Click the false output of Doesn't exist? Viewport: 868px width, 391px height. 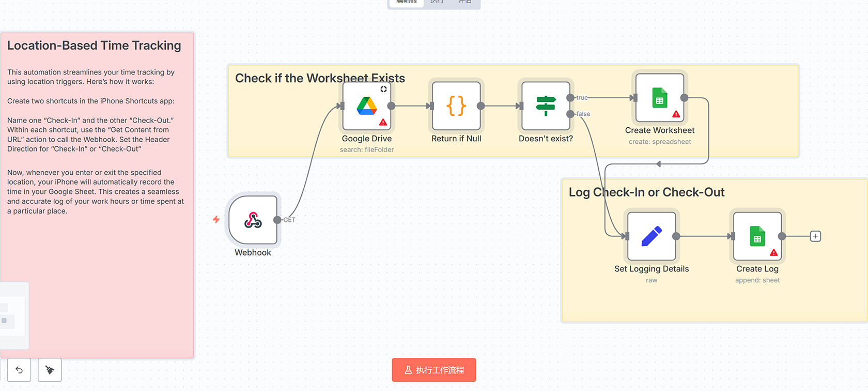[570, 114]
